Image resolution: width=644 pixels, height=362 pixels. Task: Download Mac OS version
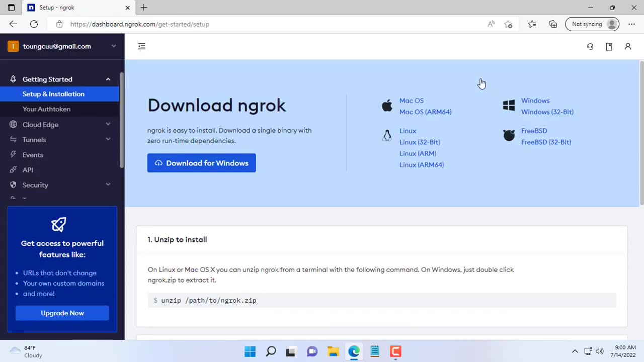(x=412, y=101)
